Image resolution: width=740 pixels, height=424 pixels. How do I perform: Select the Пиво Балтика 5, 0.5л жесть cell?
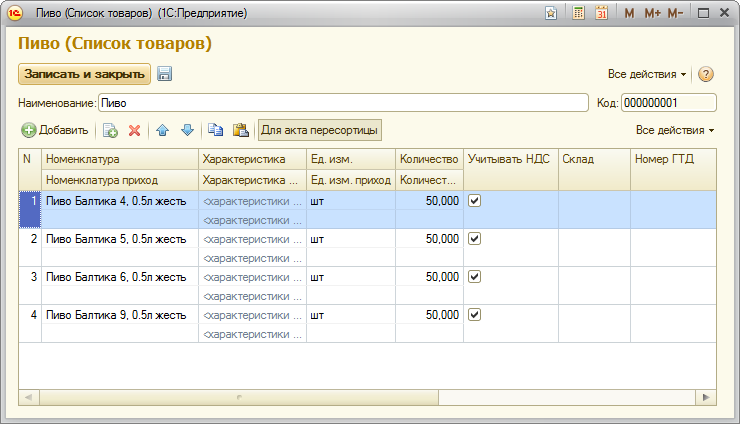pyautogui.click(x=120, y=239)
